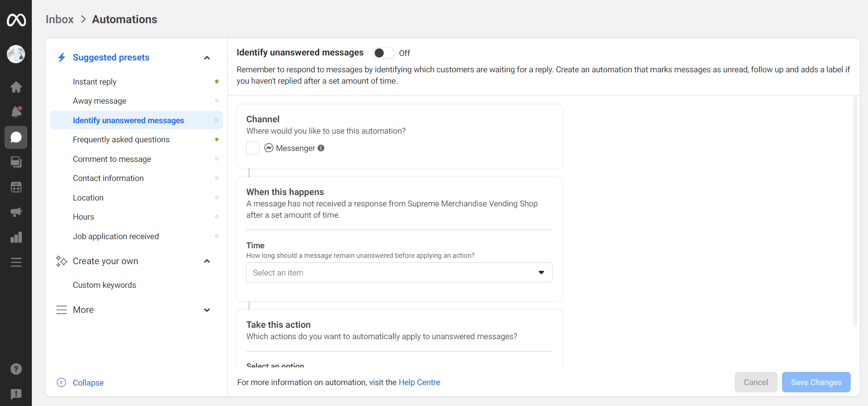
Task: Click the Create your own sparkle icon
Action: [61, 261]
